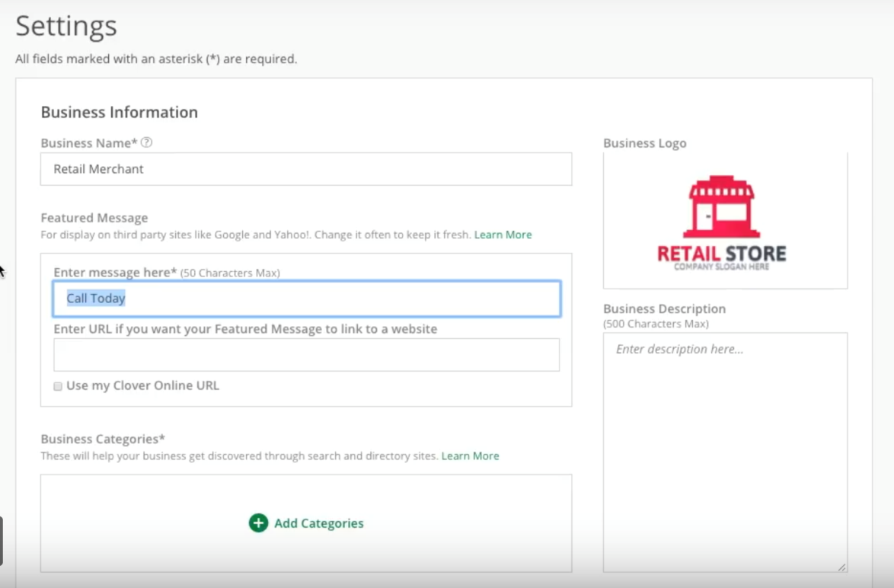Click the green plus Add Categories icon
The width and height of the screenshot is (894, 588).
coord(258,523)
